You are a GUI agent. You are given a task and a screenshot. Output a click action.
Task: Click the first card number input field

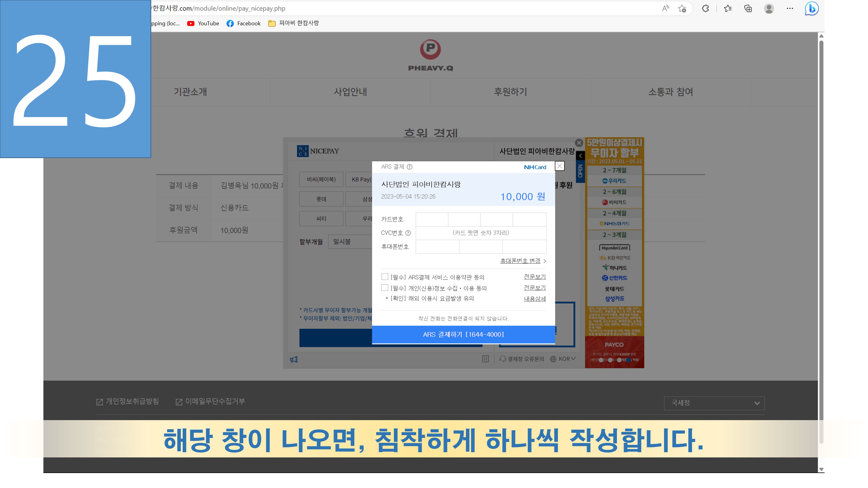tap(432, 219)
